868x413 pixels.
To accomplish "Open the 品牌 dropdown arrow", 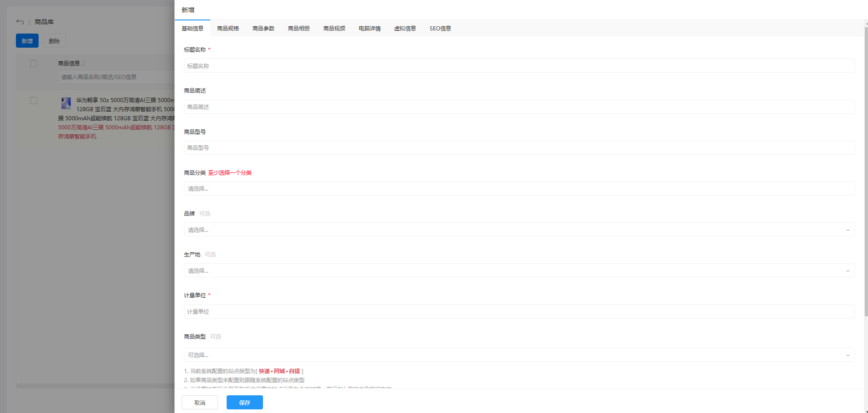I will click(x=848, y=230).
